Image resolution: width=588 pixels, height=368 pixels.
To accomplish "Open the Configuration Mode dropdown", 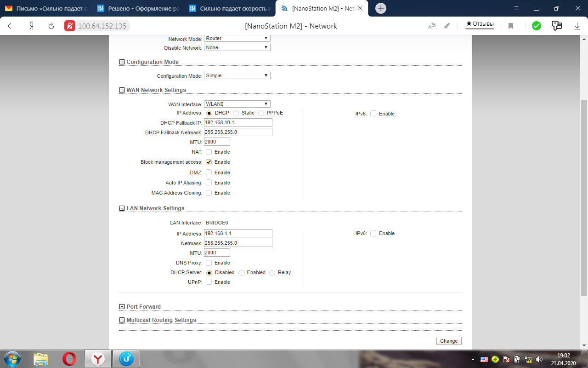I will (237, 75).
